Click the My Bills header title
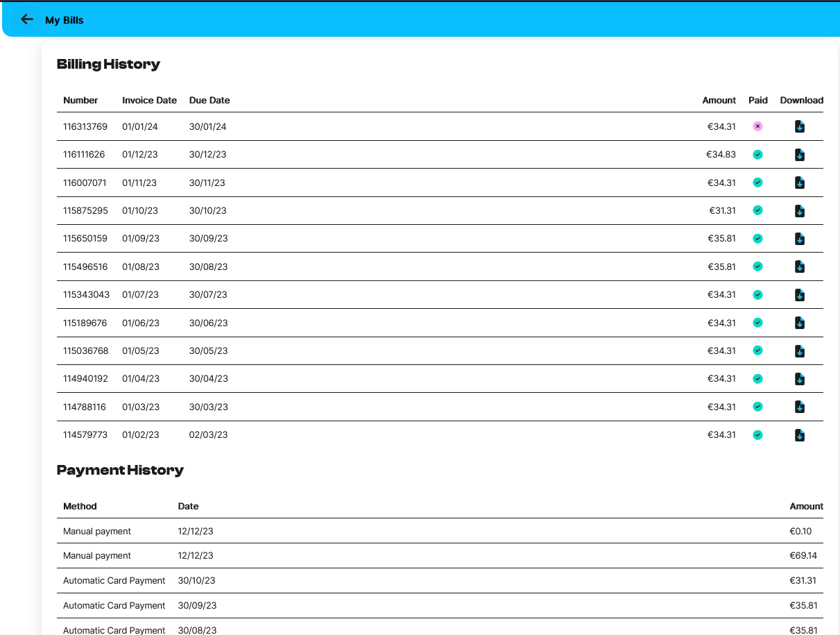Viewport: 840px width, 635px height. click(x=64, y=20)
